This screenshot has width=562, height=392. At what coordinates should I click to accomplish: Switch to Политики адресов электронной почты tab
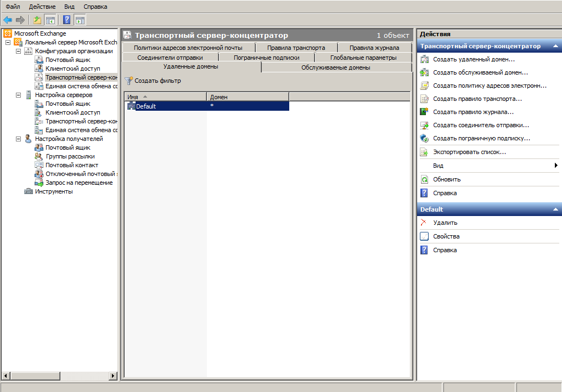tap(188, 48)
